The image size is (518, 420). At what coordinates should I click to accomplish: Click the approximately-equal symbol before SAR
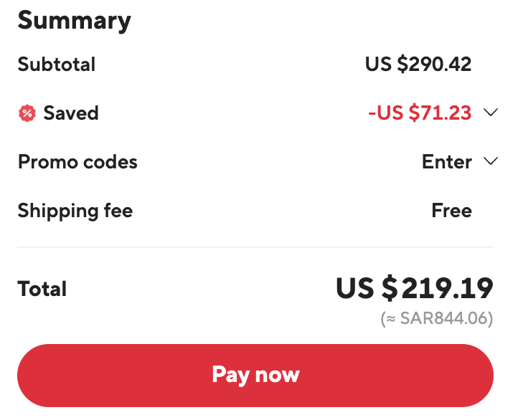(x=391, y=319)
